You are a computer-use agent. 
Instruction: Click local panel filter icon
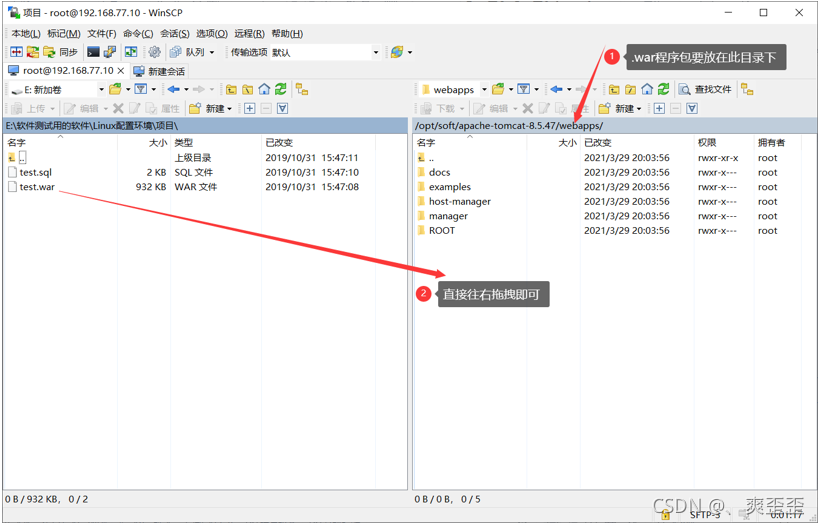(141, 89)
